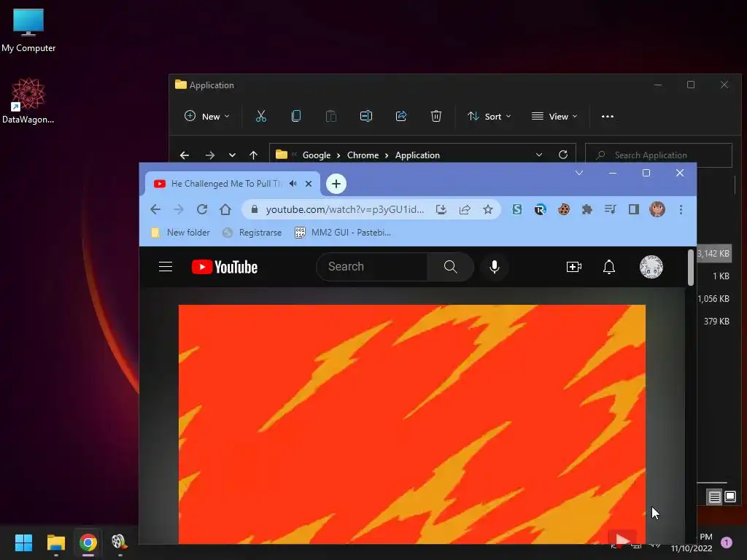Click YouTube voice search microphone
Viewport: 747px width, 560px height.
point(495,267)
